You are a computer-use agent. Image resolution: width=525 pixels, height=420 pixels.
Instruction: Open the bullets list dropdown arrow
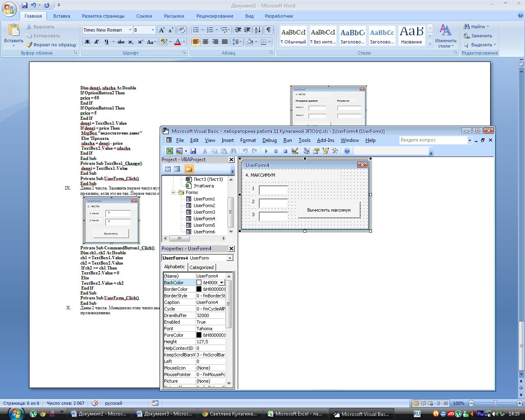202,30
